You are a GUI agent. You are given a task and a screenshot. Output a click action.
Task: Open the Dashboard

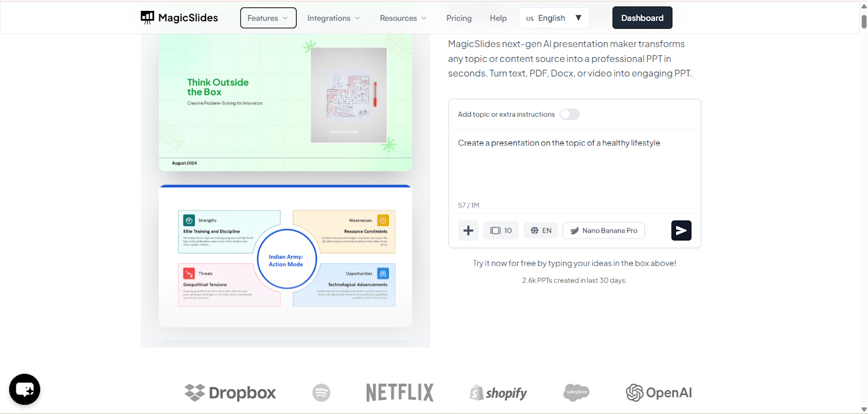click(x=642, y=18)
